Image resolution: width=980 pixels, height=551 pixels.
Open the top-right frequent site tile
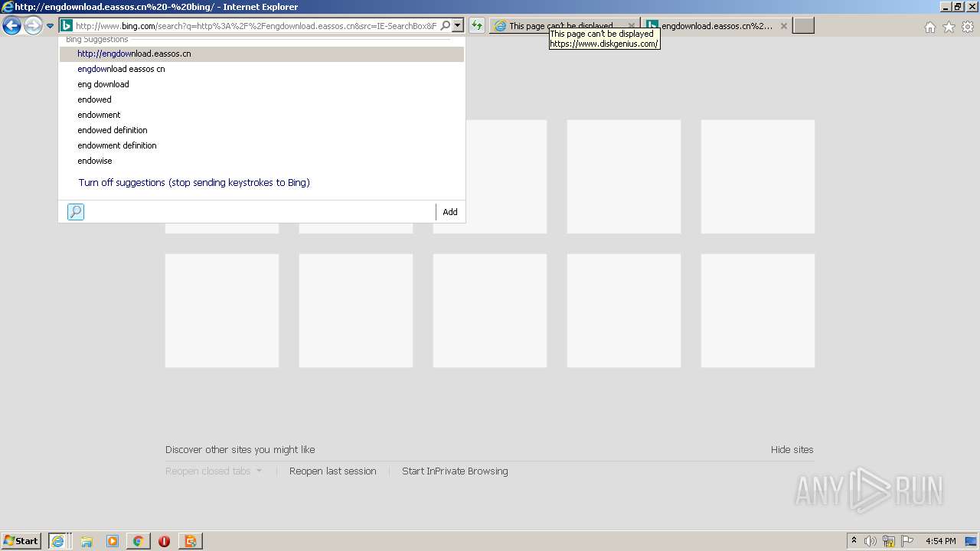pyautogui.click(x=758, y=177)
